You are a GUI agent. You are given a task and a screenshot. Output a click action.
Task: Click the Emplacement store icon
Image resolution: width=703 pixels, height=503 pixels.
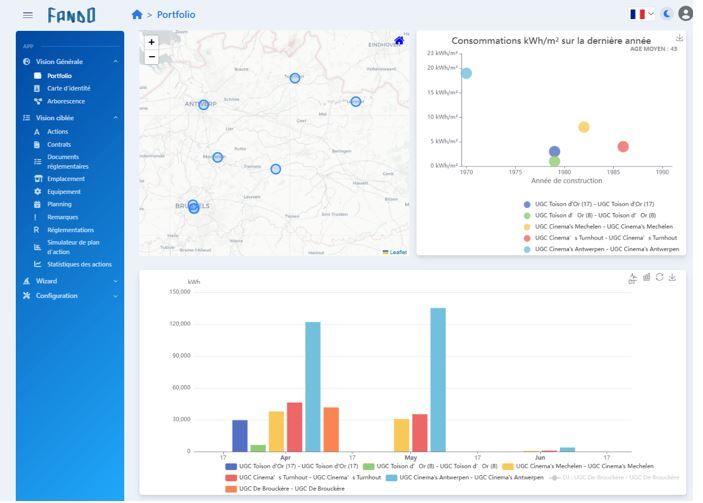coord(38,179)
